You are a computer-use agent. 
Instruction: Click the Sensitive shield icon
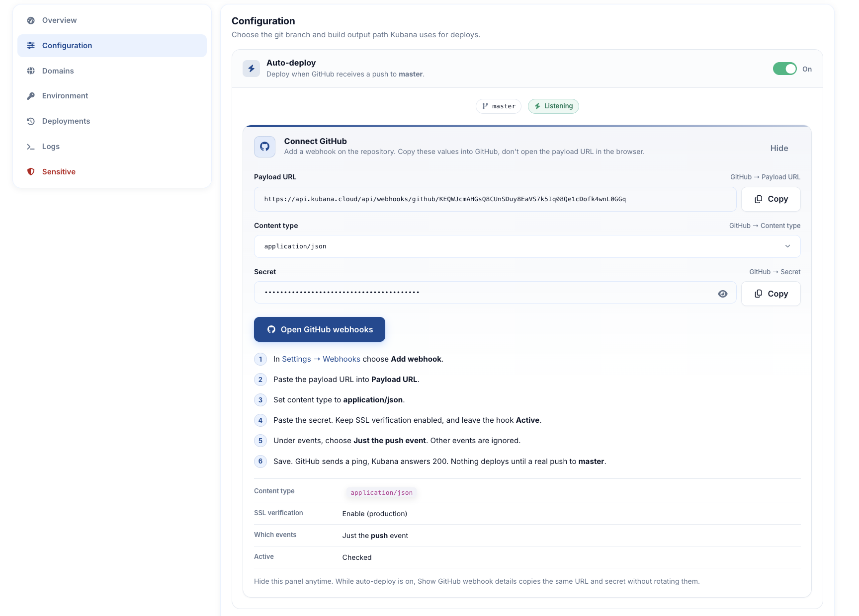click(x=31, y=172)
